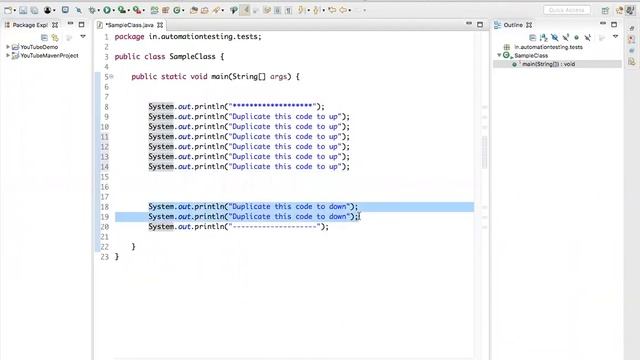Click the println line with dashes string
This screenshot has width=640, height=360.
(238, 227)
